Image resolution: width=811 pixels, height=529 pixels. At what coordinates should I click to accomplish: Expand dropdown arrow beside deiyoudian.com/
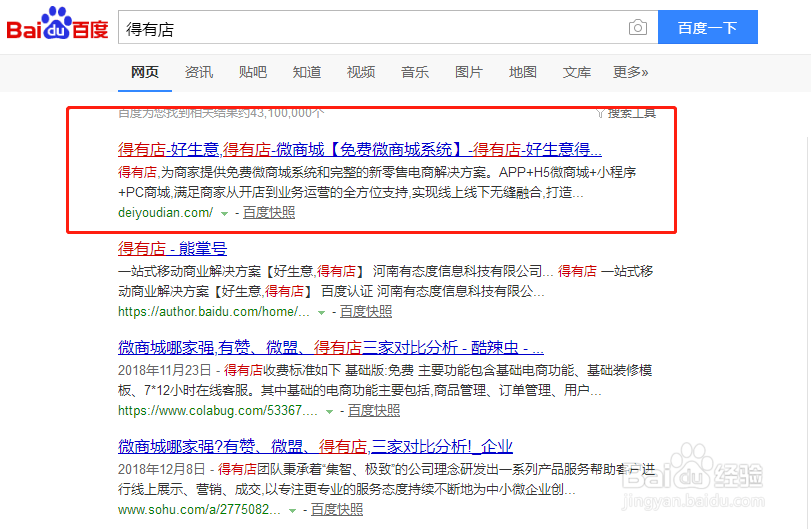[x=224, y=214]
